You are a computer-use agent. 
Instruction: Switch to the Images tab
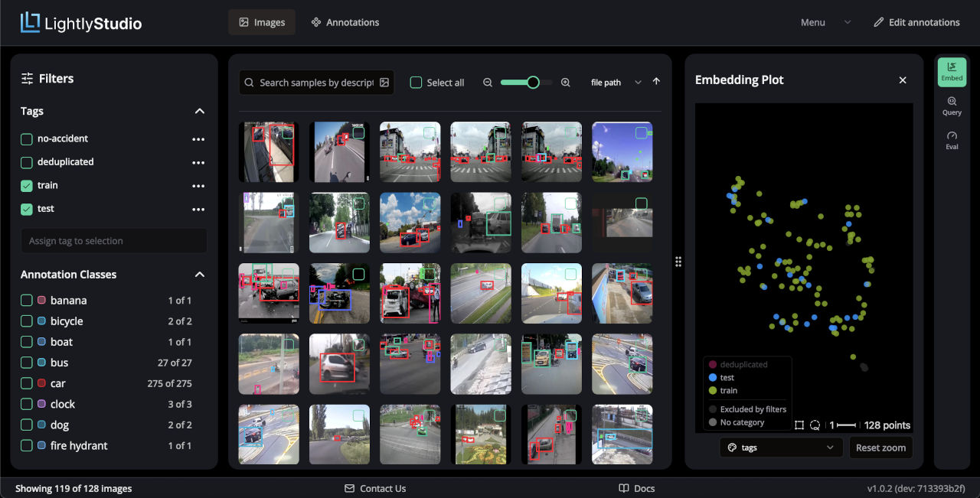coord(262,22)
